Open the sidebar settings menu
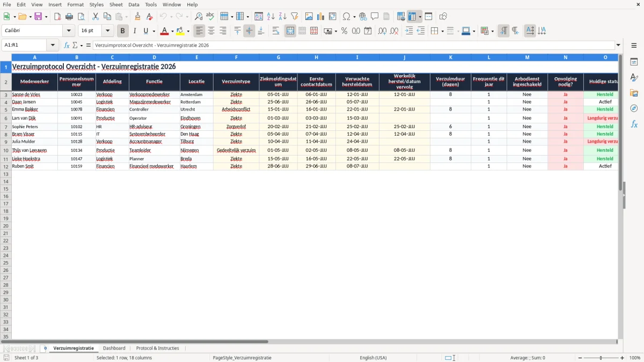This screenshot has height=362, width=644. [634, 45]
